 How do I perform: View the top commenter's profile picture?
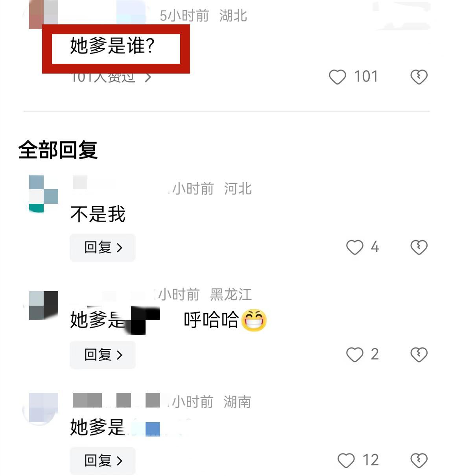click(44, 15)
